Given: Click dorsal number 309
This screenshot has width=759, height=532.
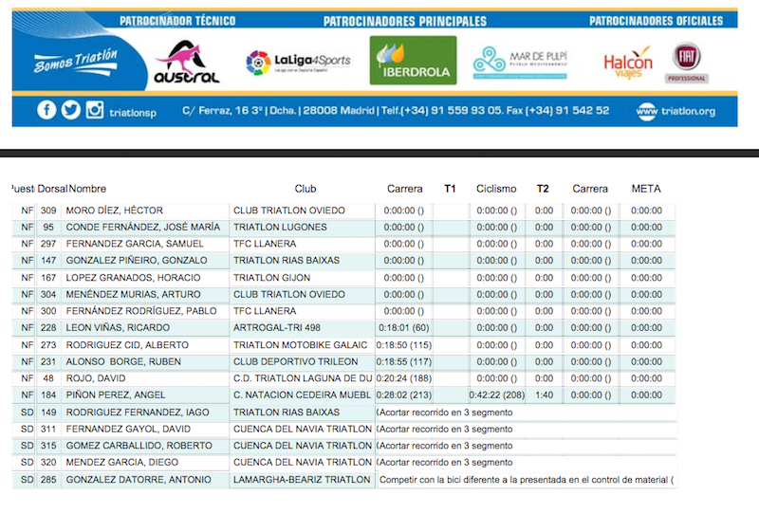Looking at the screenshot, I should coord(48,211).
